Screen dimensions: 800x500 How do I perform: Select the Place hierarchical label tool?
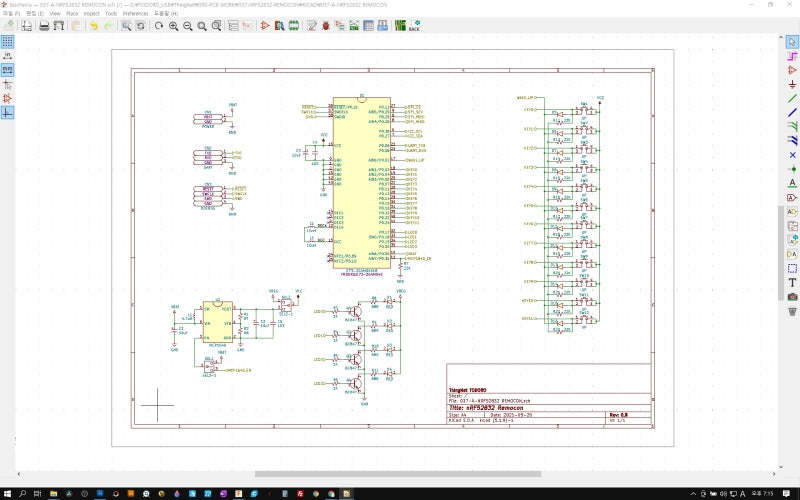point(792,211)
